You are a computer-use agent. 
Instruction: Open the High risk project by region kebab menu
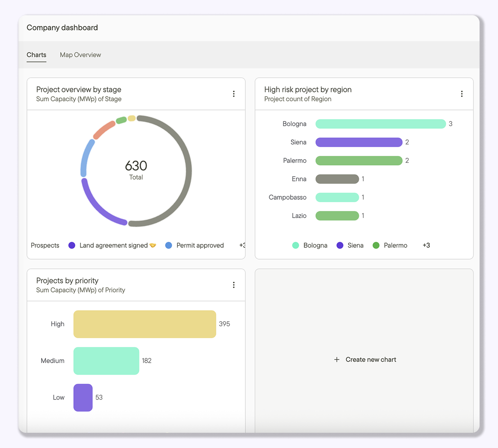[x=462, y=94]
